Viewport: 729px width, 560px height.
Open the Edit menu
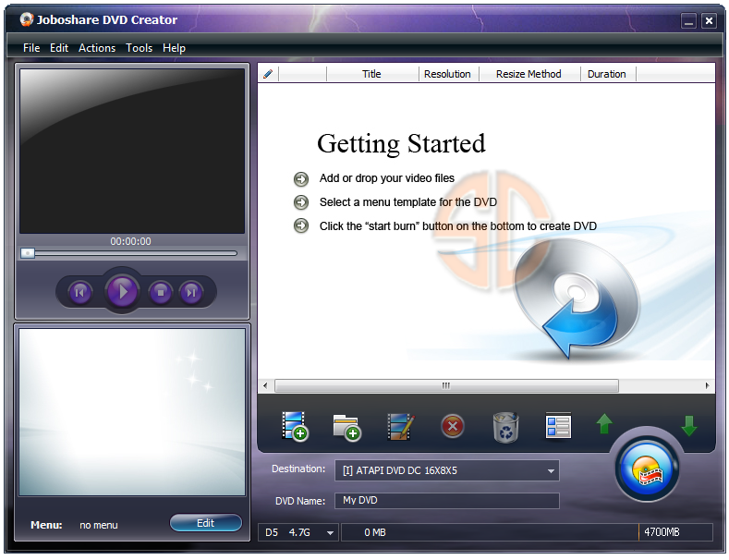click(59, 48)
